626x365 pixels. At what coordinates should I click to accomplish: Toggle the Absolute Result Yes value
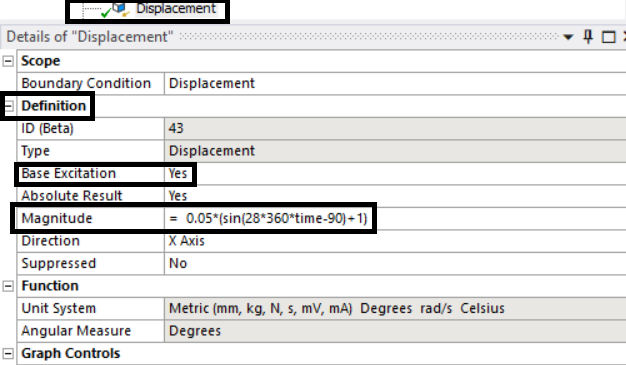pos(395,196)
